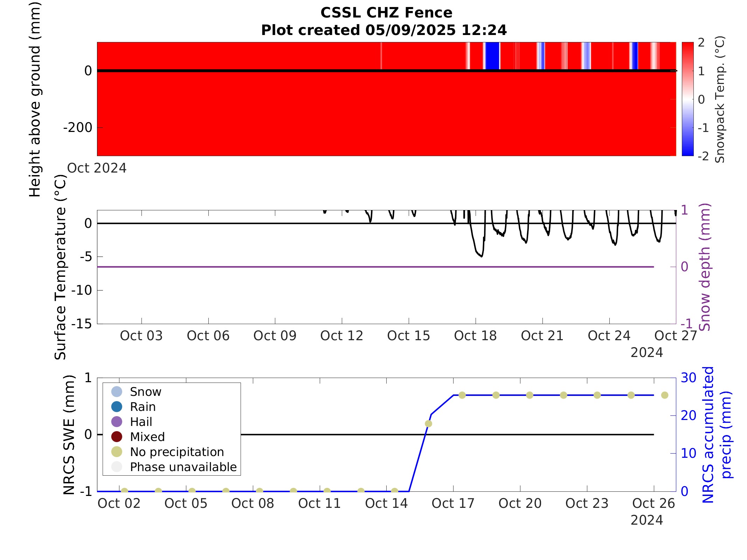747x560 pixels.
Task: Click the "-5" surface temperature tick
Action: tap(86, 257)
